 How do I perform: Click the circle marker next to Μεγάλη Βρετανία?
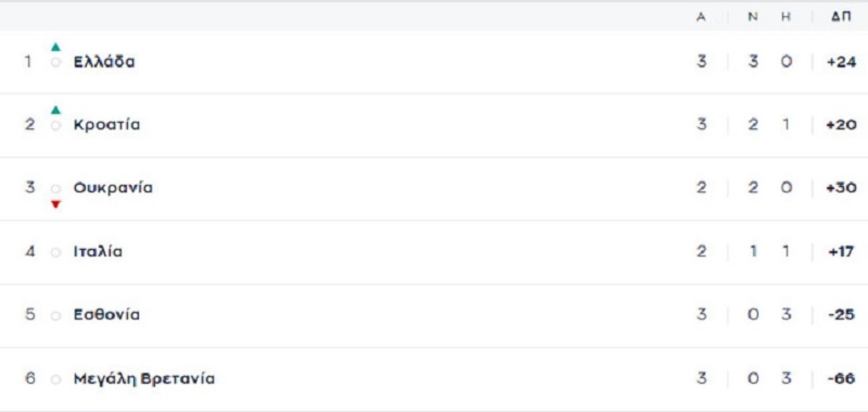pos(56,379)
